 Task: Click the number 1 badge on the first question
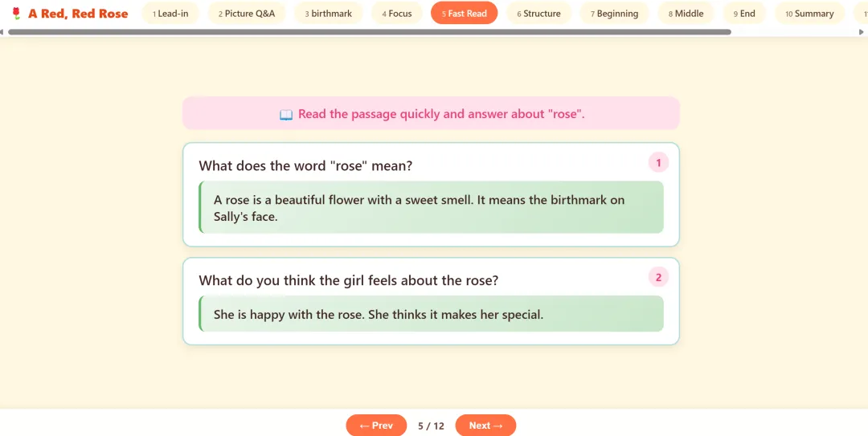tap(658, 163)
